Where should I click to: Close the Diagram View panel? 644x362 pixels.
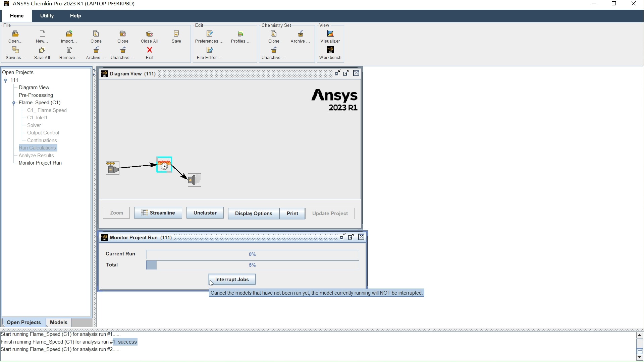point(356,73)
